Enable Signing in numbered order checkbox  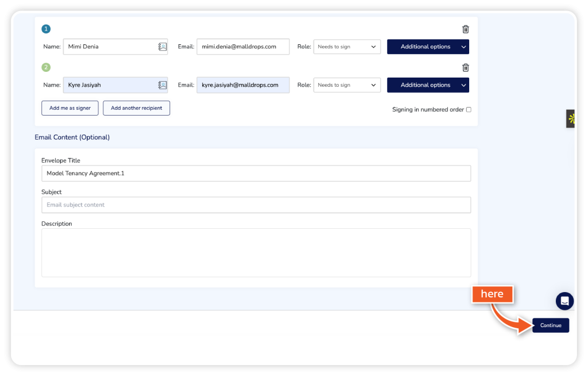[469, 110]
